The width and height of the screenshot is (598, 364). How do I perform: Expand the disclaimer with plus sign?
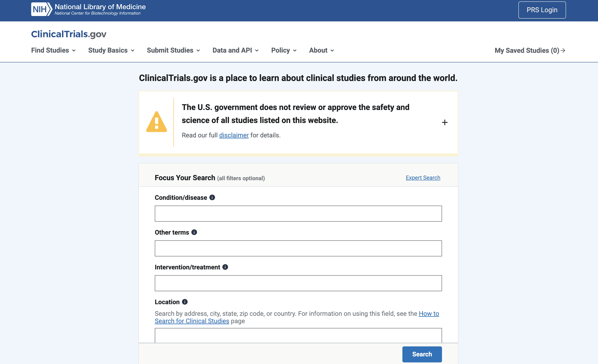pos(445,122)
